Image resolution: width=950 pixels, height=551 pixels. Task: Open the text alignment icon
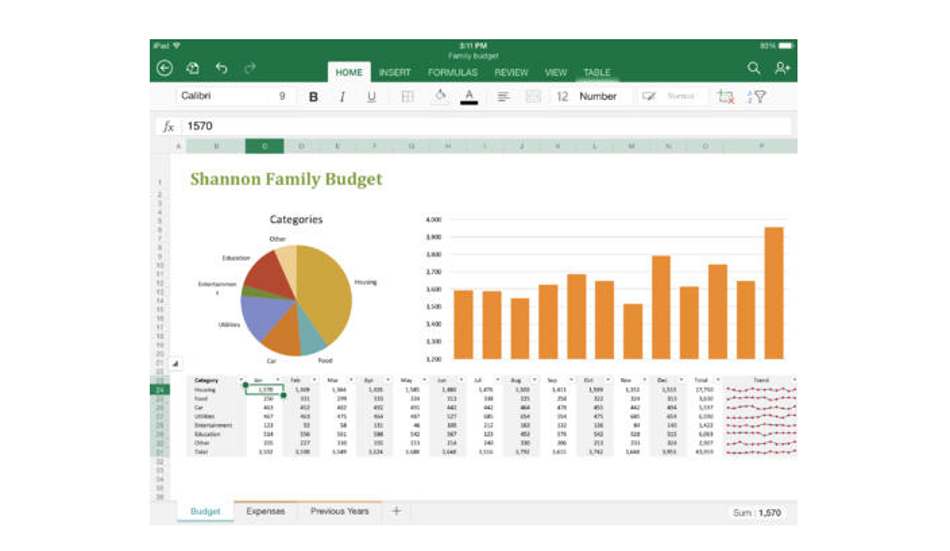click(x=503, y=96)
